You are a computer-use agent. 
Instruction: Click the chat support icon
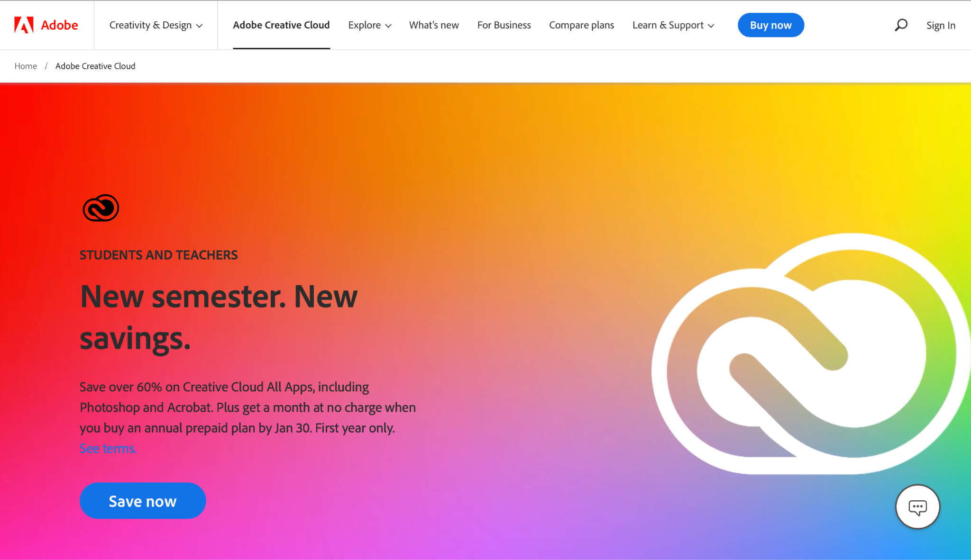[x=917, y=506]
